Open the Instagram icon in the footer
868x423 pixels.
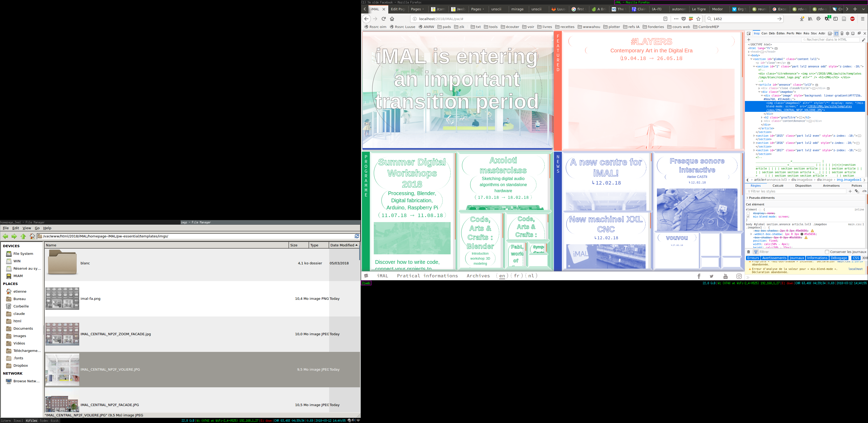[x=739, y=276]
